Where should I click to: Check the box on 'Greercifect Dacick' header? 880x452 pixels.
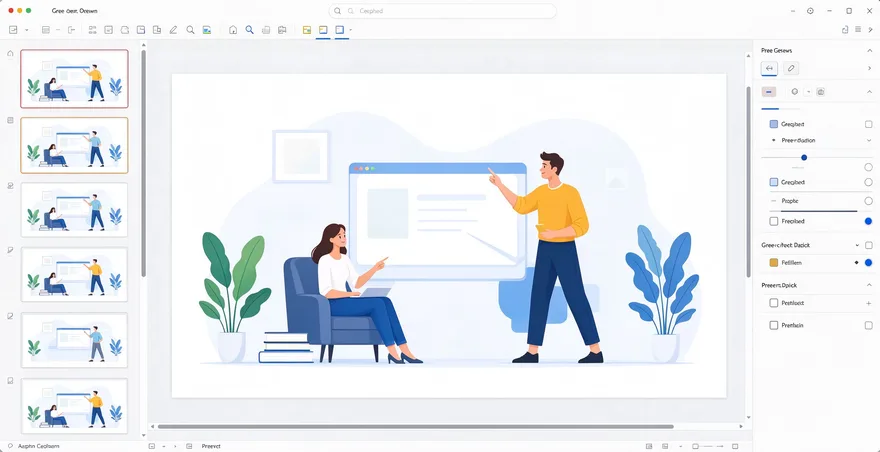coord(869,245)
